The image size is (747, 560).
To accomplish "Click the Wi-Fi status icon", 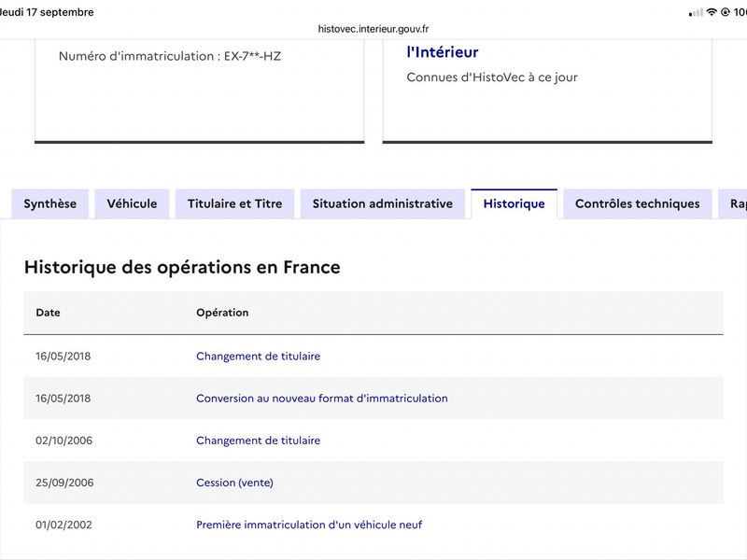I will (x=712, y=12).
